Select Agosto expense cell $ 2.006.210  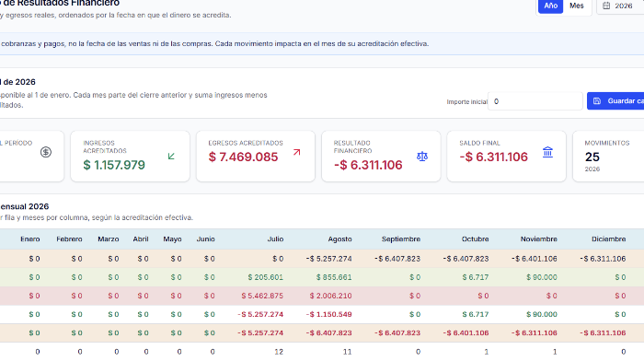[x=330, y=296]
